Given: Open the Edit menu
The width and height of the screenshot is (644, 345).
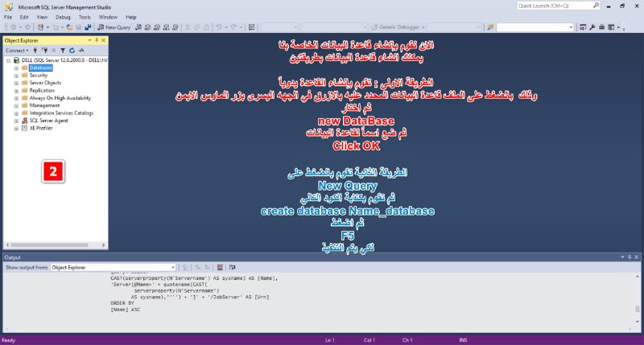Looking at the screenshot, I should coord(24,17).
